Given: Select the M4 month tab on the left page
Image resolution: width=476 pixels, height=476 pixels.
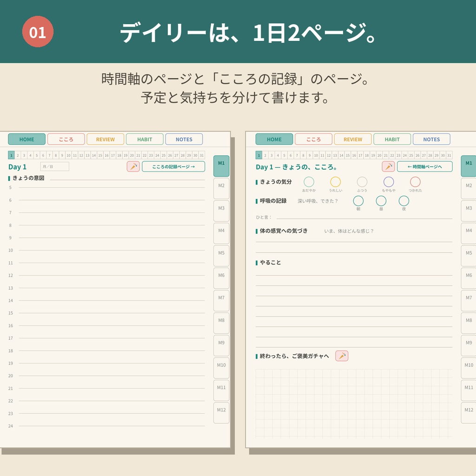Looking at the screenshot, I should (221, 233).
